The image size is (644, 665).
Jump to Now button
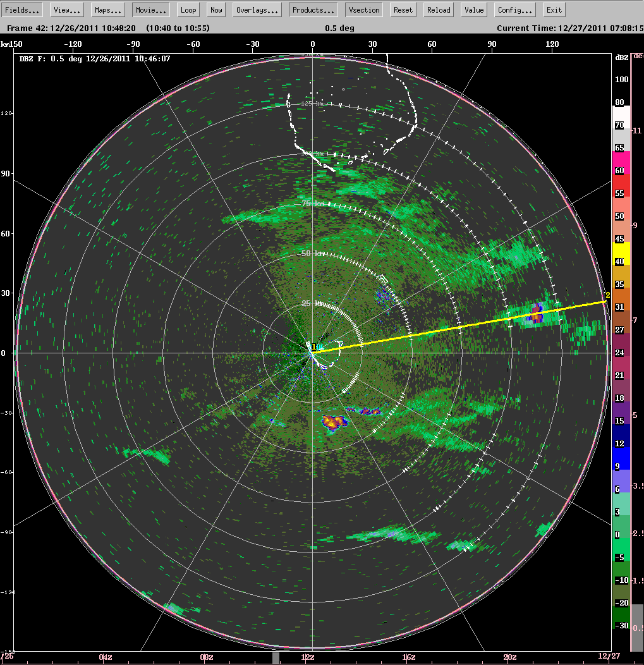[x=216, y=9]
